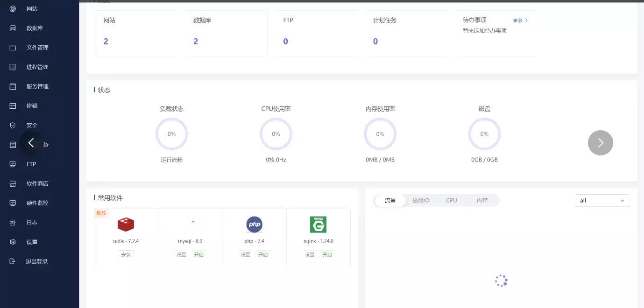Click the 软件商店 store icon
This screenshot has width=644, height=308.
(13, 184)
